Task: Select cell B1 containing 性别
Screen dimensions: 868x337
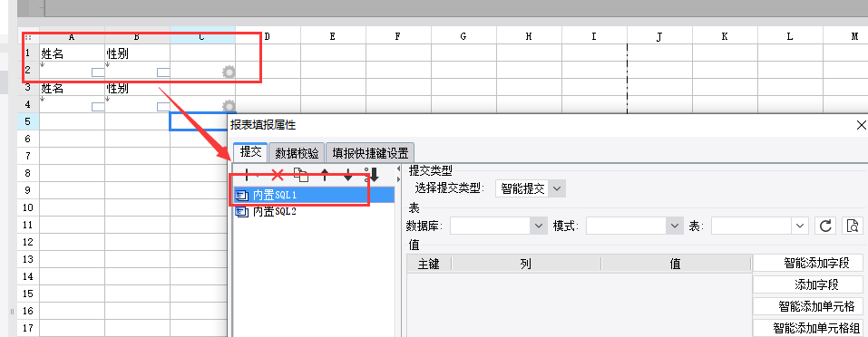Action: pyautogui.click(x=137, y=53)
